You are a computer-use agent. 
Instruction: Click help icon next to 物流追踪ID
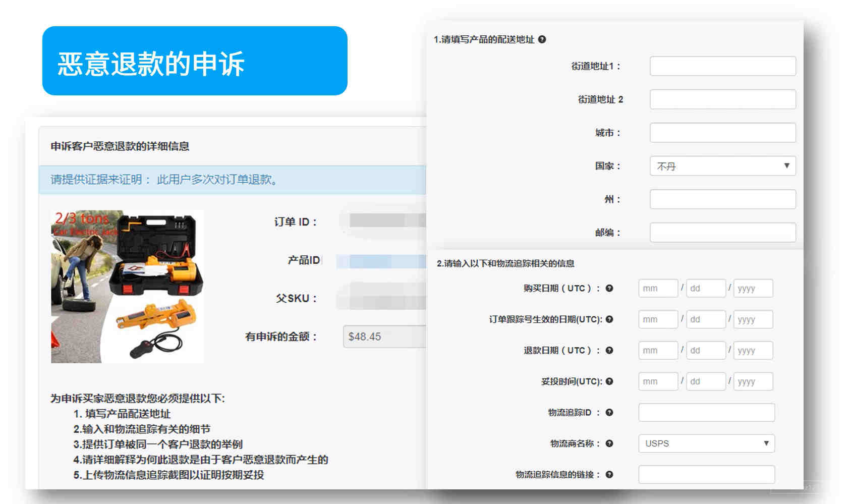(x=609, y=412)
